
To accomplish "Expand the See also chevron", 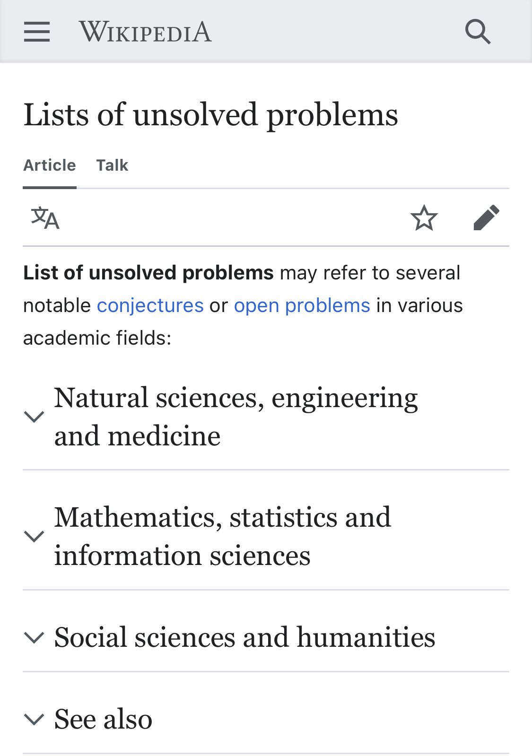I will point(34,719).
